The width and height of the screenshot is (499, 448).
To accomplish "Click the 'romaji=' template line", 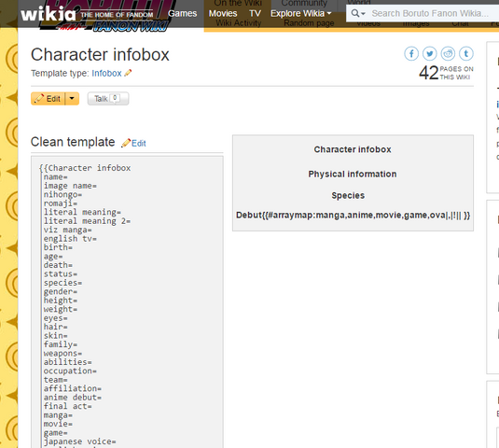I will 61,203.
